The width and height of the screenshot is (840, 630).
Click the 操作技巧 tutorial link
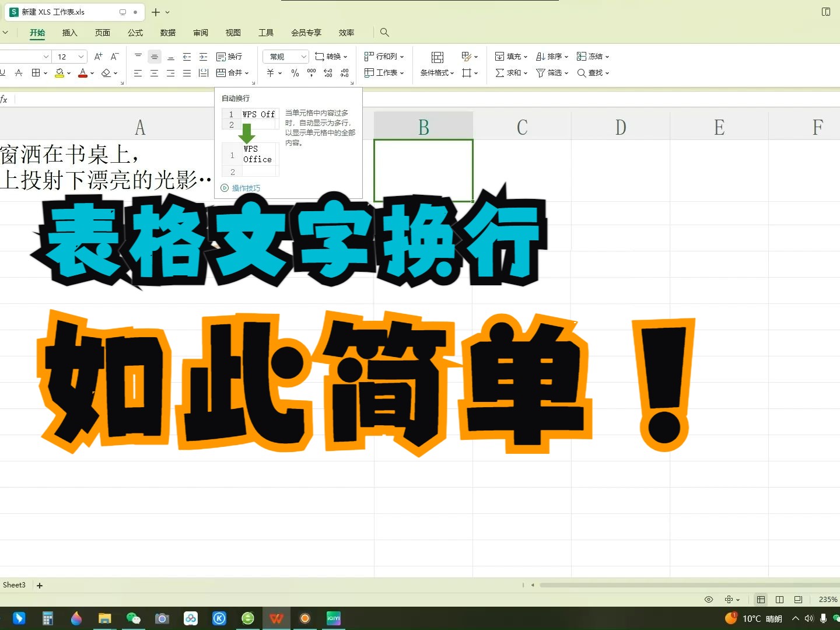click(x=246, y=188)
